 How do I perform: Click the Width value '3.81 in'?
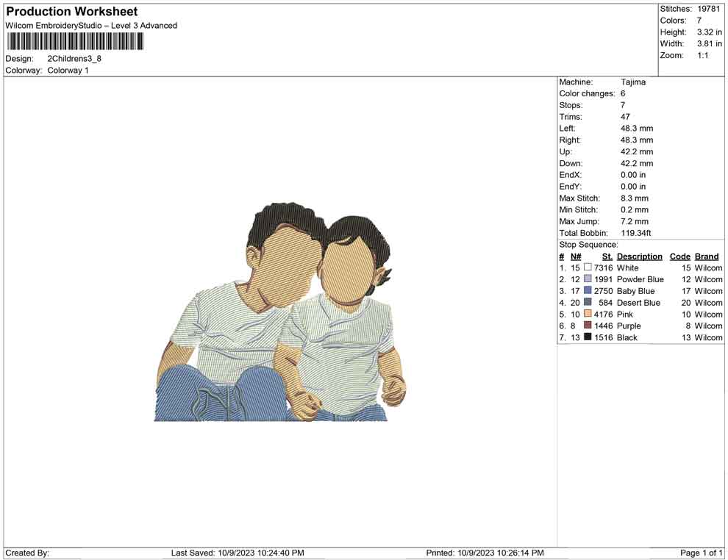[x=709, y=43]
